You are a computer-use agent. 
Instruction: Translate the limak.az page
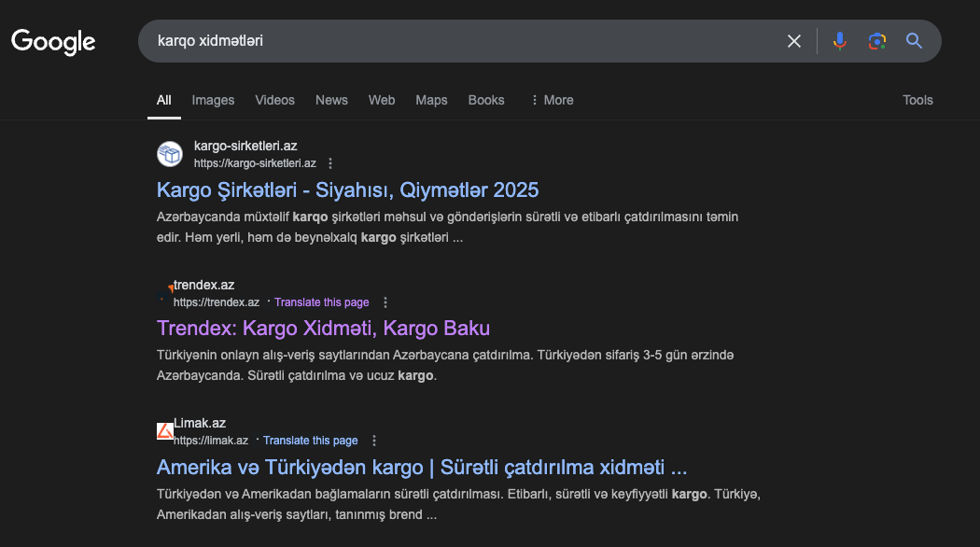(x=311, y=441)
